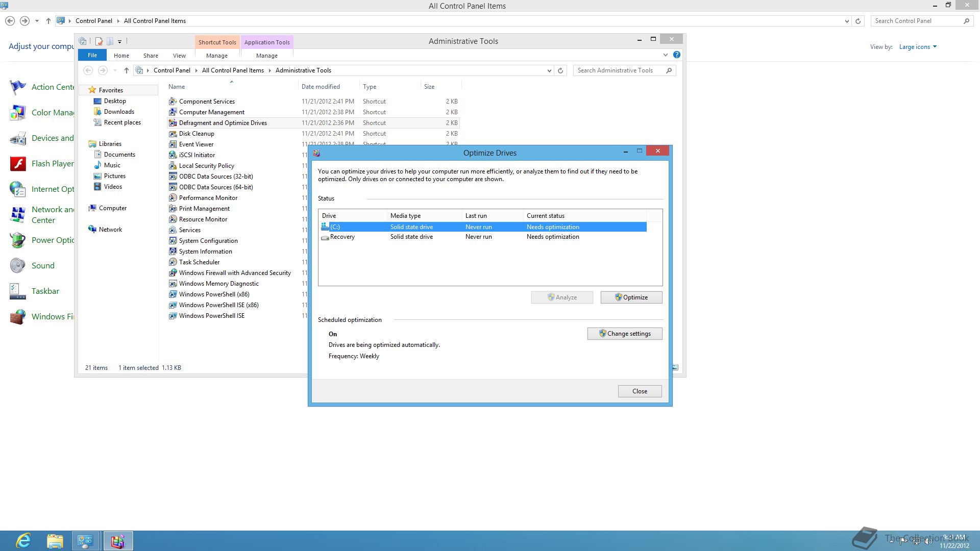Open the Sound control panel icon
This screenshot has height=551, width=980.
click(18, 266)
